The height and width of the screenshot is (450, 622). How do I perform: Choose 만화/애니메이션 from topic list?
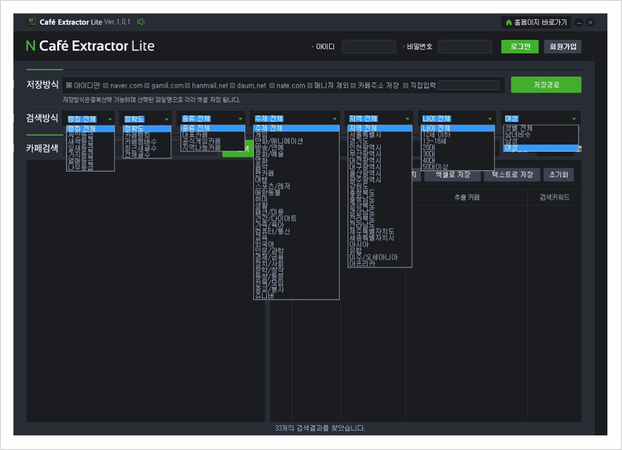click(279, 141)
